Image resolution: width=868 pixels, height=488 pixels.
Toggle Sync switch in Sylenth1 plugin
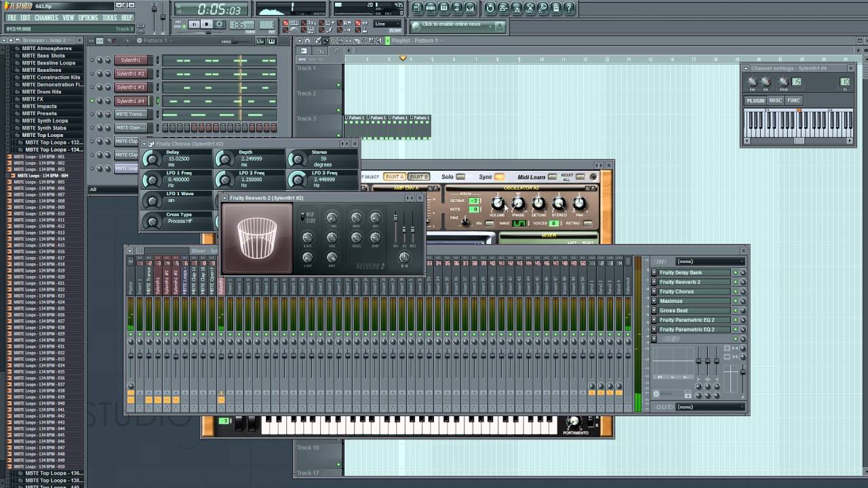tap(499, 177)
